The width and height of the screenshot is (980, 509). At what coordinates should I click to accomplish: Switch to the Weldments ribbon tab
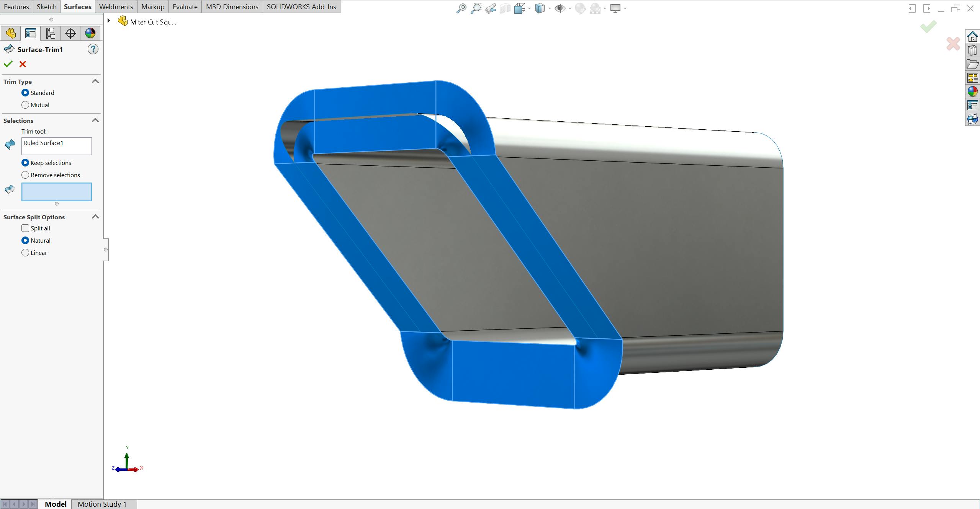point(116,7)
